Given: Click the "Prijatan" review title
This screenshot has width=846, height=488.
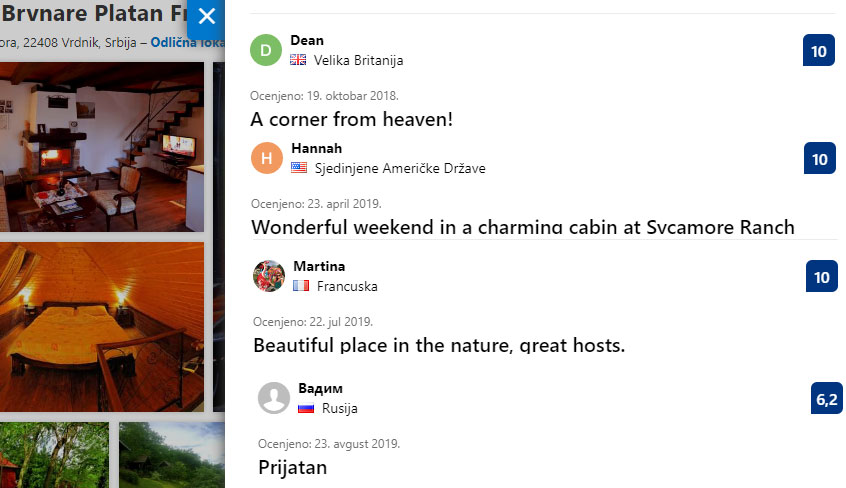Looking at the screenshot, I should click(292, 467).
